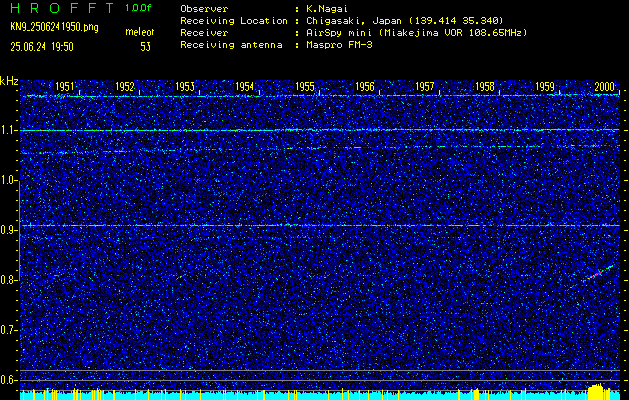Click the 1952 time marker
Viewport: 629px width, 400px height.
click(125, 87)
